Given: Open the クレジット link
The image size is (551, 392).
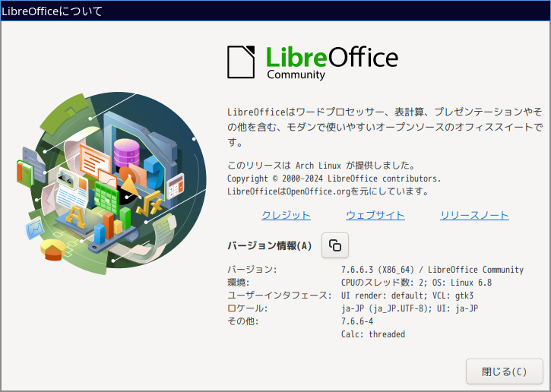Looking at the screenshot, I should (x=286, y=215).
